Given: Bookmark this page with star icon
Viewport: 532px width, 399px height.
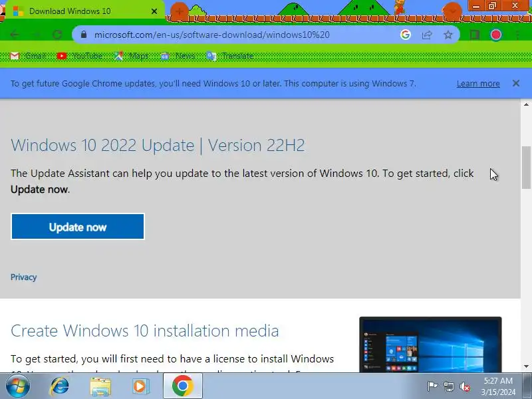Looking at the screenshot, I should [x=448, y=35].
